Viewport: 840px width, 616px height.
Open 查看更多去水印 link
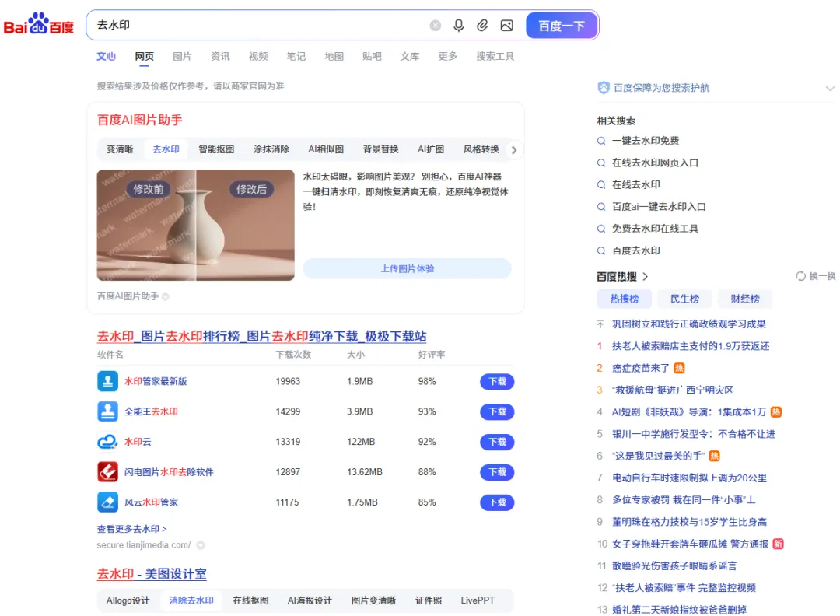pos(131,529)
